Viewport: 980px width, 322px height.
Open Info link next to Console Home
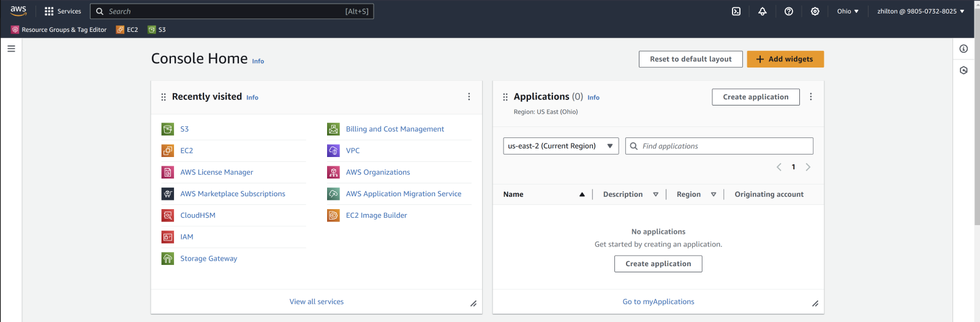(x=258, y=61)
